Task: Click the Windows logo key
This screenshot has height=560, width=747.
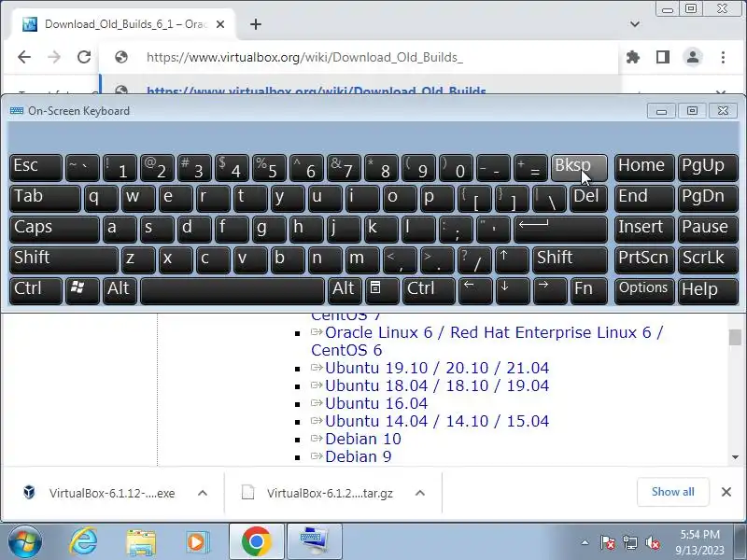Action: (x=82, y=290)
